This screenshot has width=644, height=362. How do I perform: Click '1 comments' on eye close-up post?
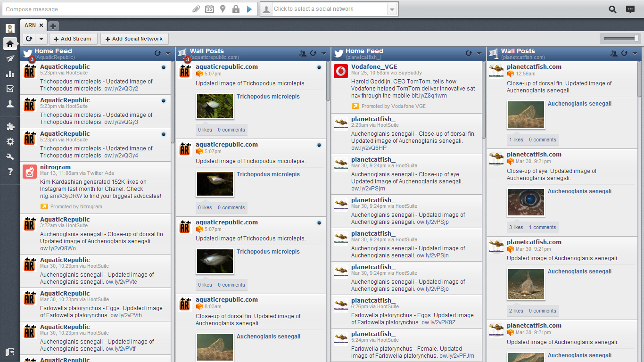pos(543,227)
